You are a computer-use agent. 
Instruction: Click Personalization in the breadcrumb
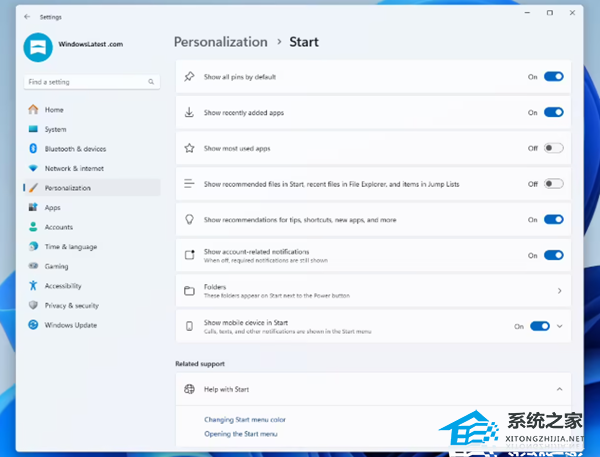click(x=221, y=42)
